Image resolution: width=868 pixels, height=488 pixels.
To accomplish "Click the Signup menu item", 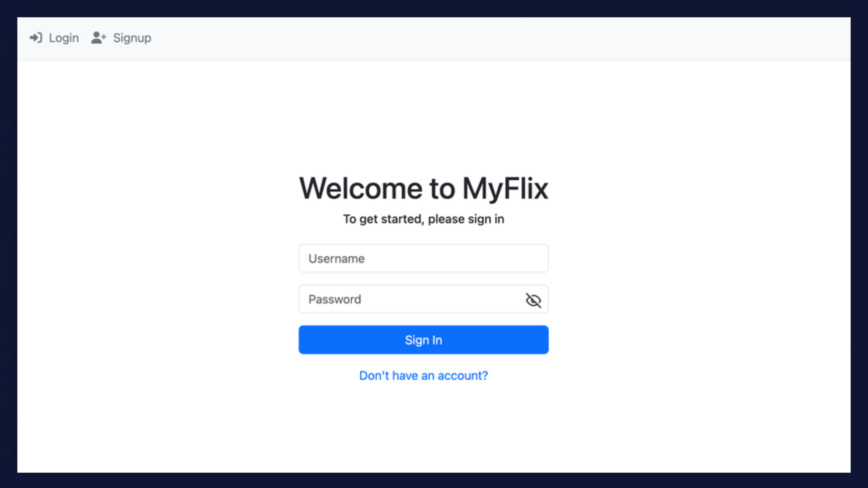I will pos(121,38).
